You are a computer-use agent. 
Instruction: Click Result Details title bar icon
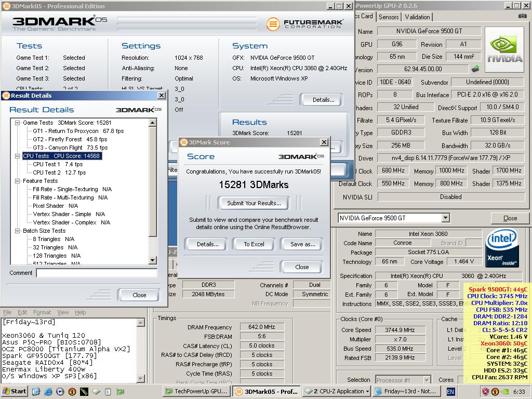click(x=6, y=96)
